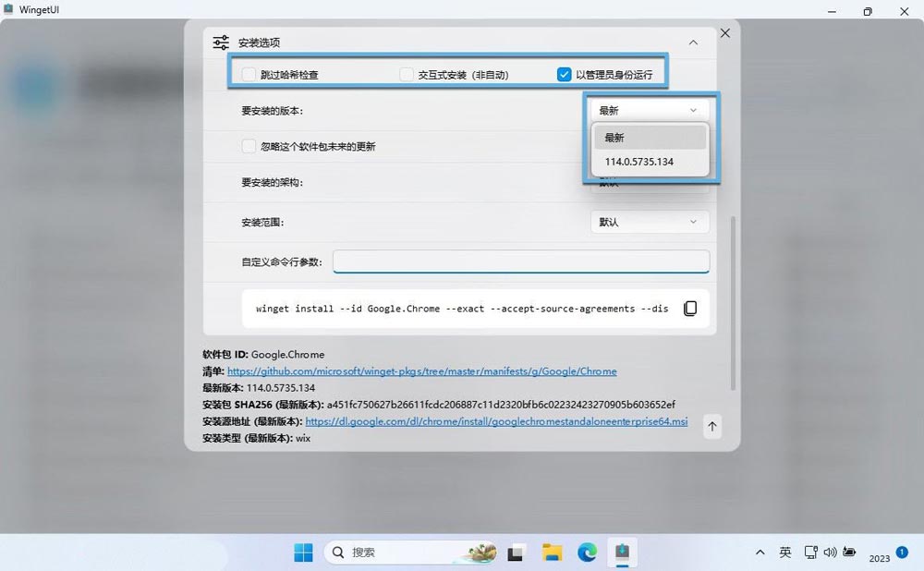Copy the winget install command
The height and width of the screenshot is (571, 924).
pyautogui.click(x=690, y=309)
